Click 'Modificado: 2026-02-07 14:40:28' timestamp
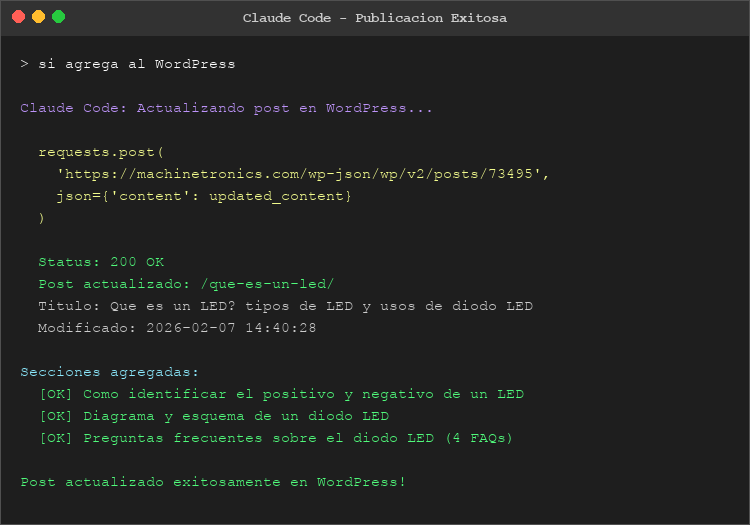The image size is (750, 525). tap(177, 328)
